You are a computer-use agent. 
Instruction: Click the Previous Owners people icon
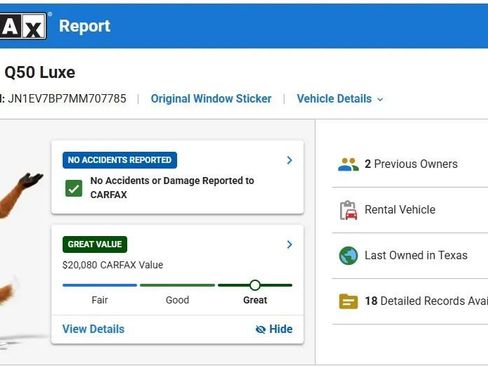[x=348, y=164]
